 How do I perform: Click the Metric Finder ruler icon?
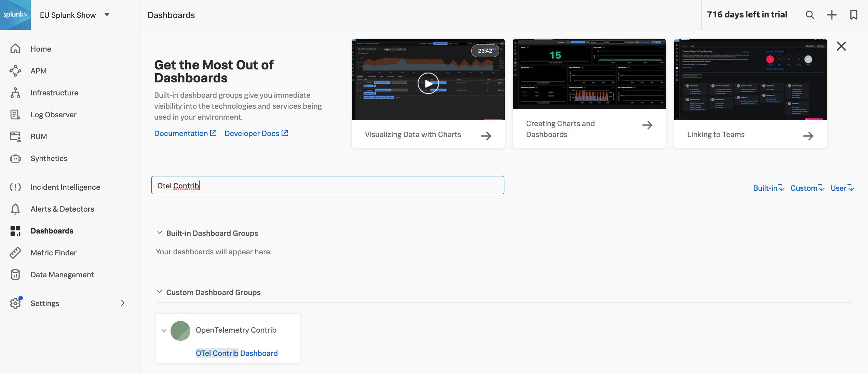(x=15, y=253)
